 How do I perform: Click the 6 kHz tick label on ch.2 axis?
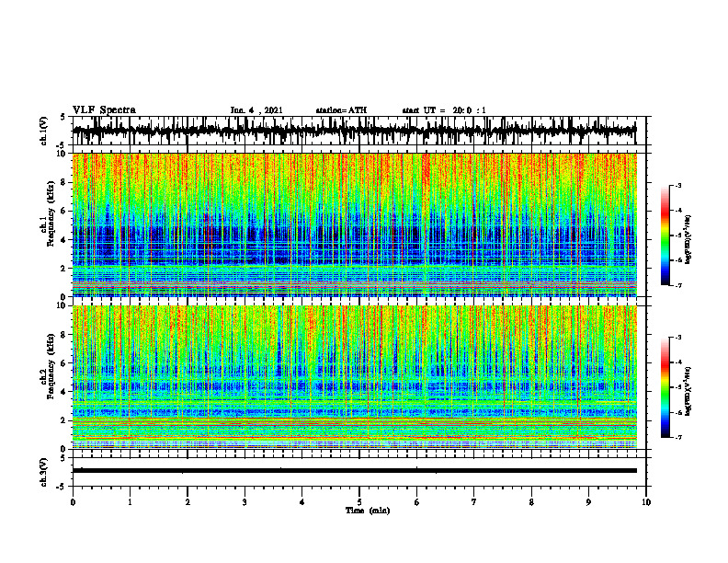point(64,363)
